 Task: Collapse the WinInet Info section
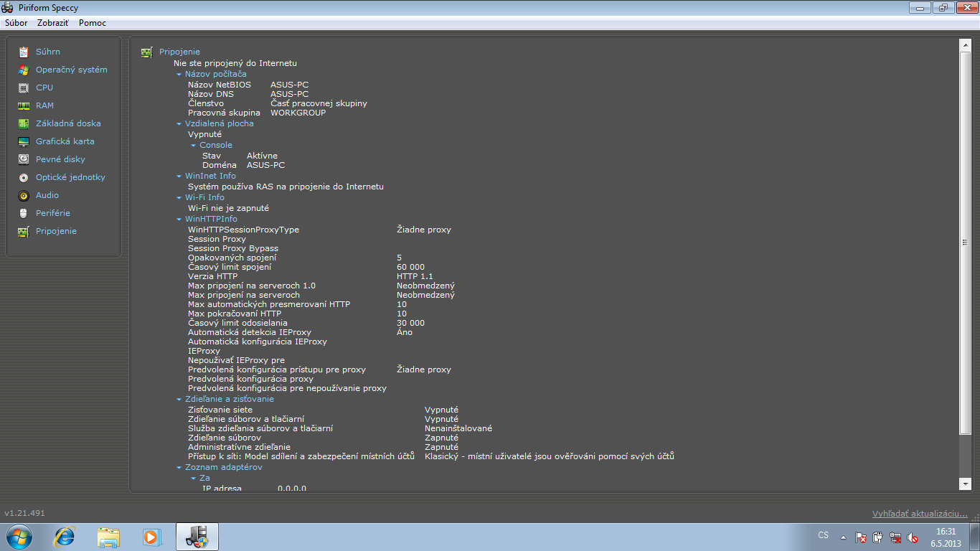[x=179, y=176]
